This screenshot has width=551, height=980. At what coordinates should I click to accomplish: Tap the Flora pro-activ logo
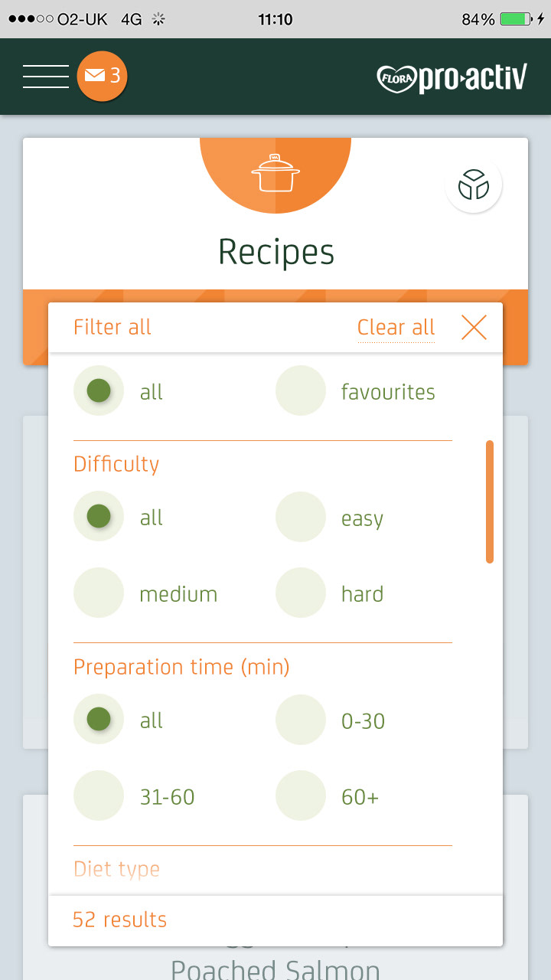point(452,77)
